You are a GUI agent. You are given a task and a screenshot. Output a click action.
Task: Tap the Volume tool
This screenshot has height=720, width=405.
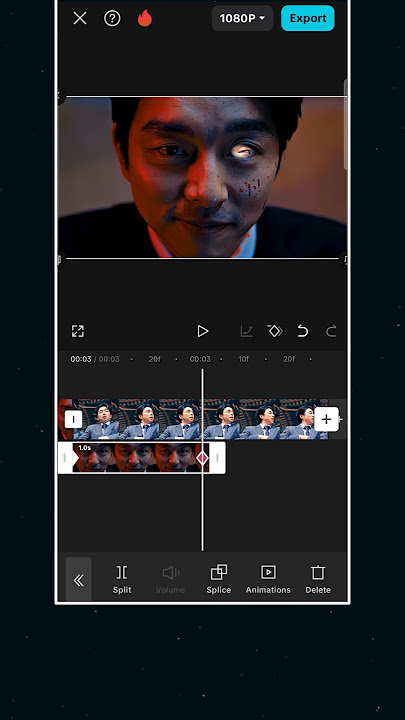point(170,580)
